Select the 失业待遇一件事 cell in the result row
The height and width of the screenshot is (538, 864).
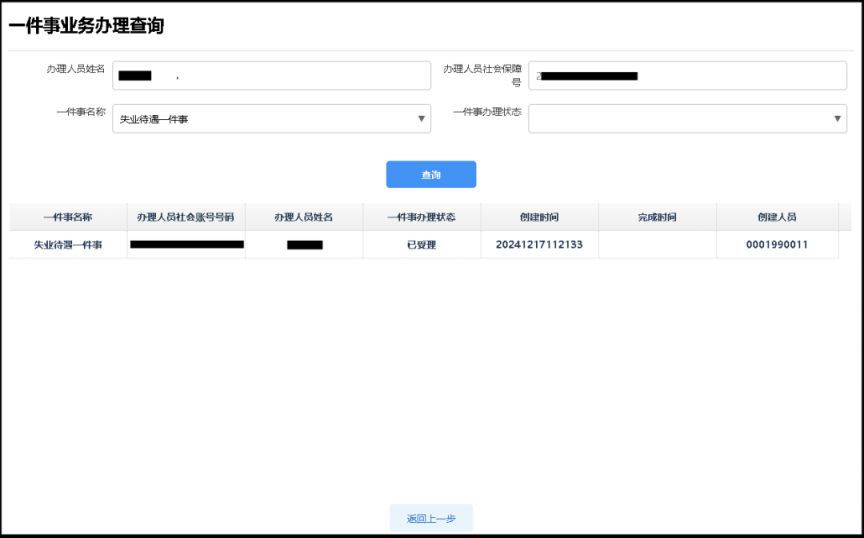tap(68, 245)
